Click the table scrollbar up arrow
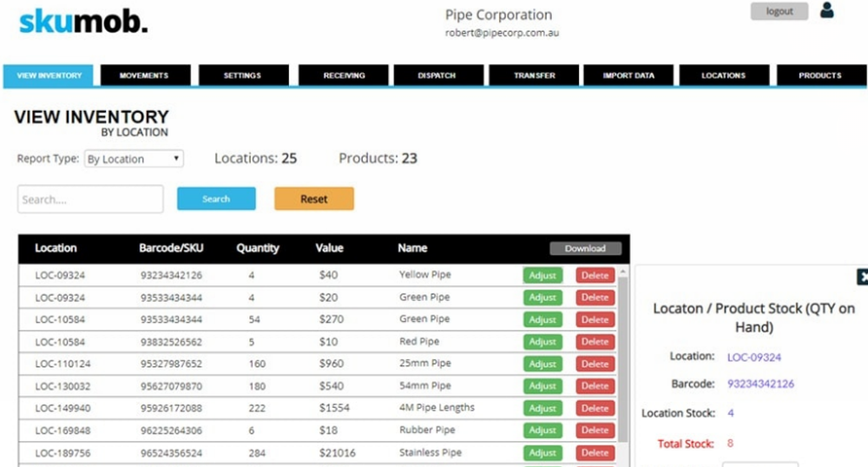 coord(622,272)
